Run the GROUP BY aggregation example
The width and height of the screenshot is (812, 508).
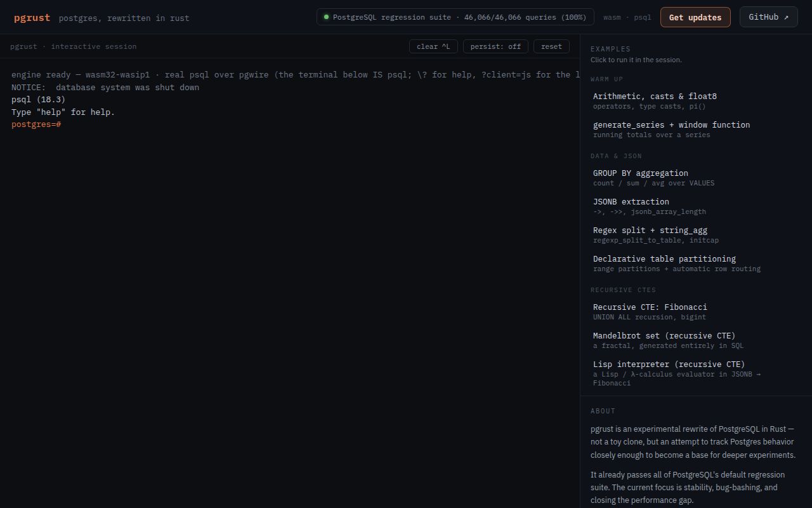point(695,178)
